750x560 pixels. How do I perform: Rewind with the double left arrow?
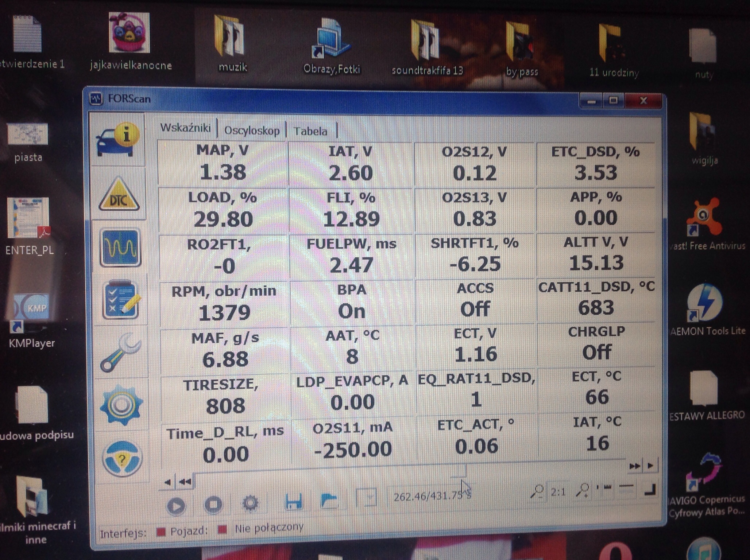point(185,482)
